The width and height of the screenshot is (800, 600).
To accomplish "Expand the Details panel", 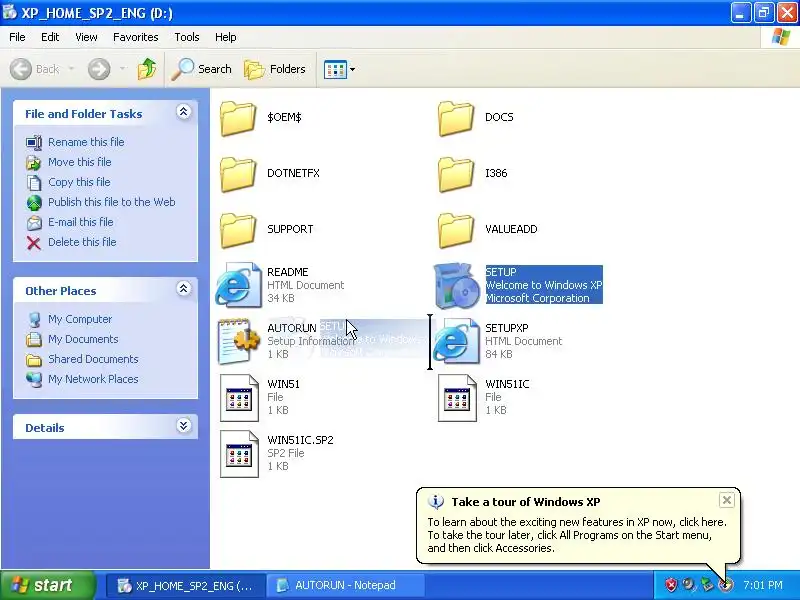I will 184,426.
